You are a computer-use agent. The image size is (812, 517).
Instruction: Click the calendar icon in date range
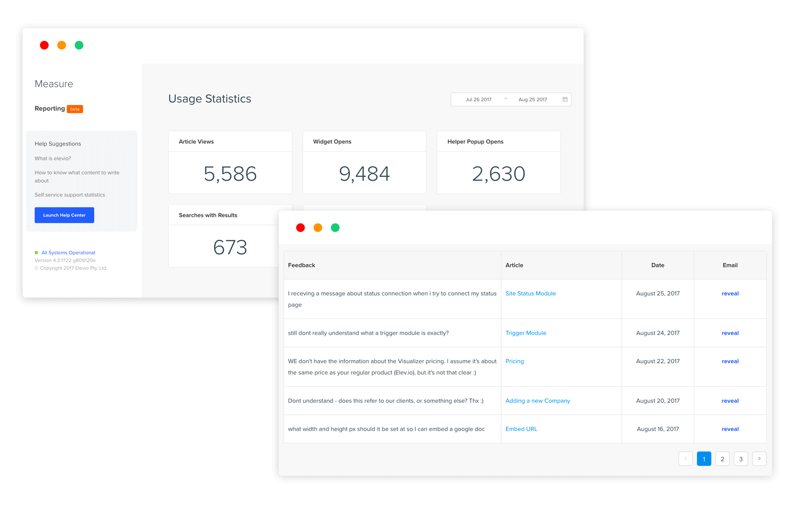coord(565,99)
